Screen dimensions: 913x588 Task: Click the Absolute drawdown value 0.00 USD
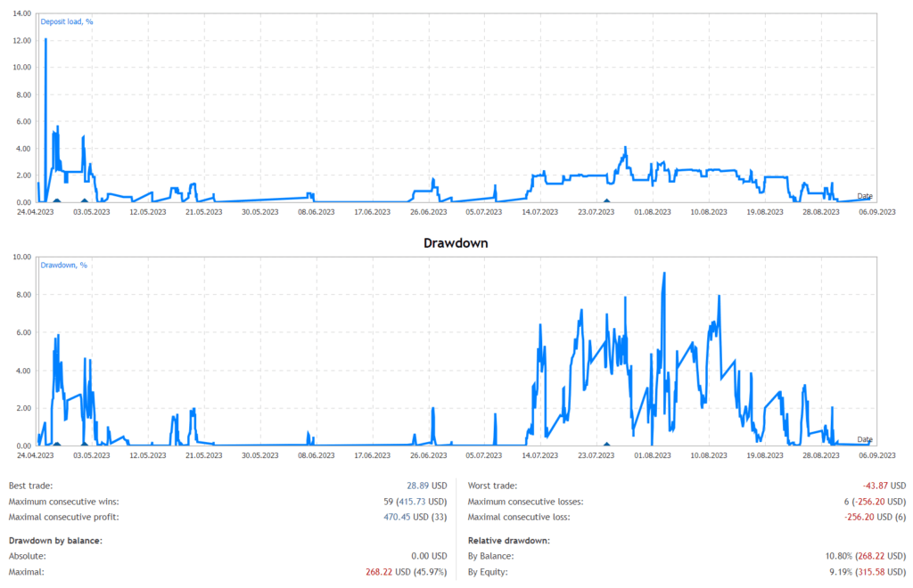(429, 555)
